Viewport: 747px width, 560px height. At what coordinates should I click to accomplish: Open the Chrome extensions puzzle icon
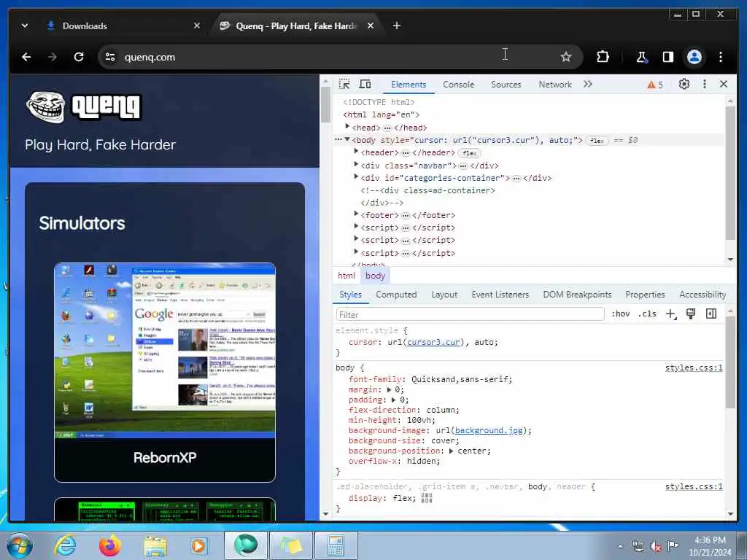603,57
